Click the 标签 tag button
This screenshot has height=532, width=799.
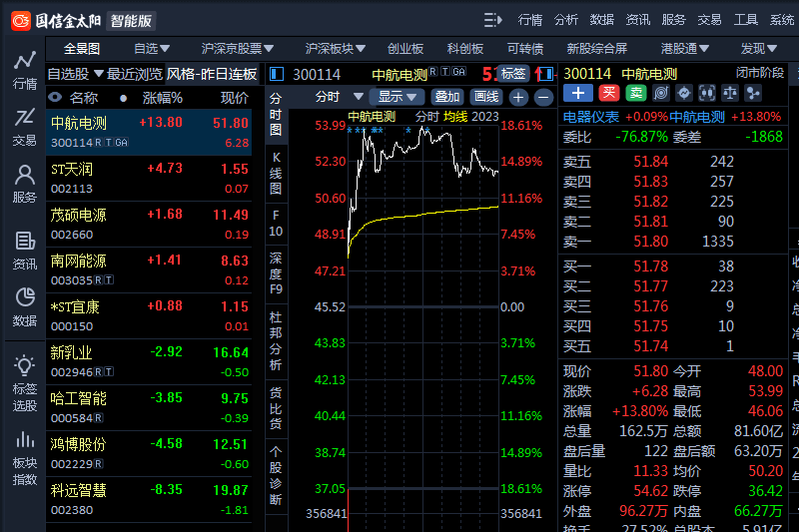pos(513,74)
